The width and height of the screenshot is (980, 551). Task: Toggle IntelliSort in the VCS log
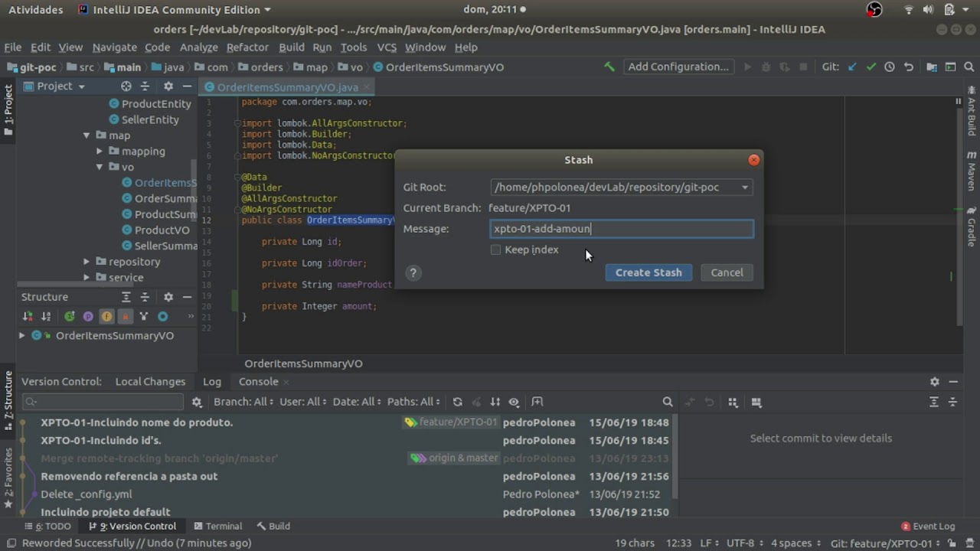coord(495,402)
